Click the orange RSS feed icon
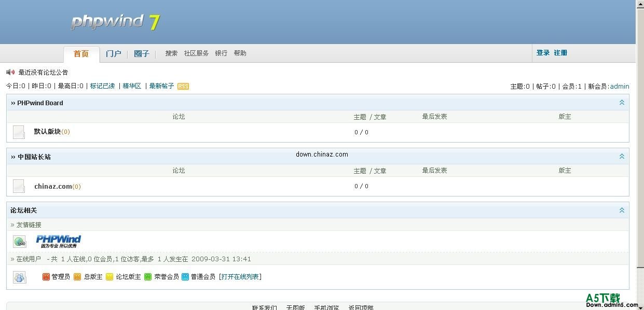644x310 pixels. tap(183, 87)
